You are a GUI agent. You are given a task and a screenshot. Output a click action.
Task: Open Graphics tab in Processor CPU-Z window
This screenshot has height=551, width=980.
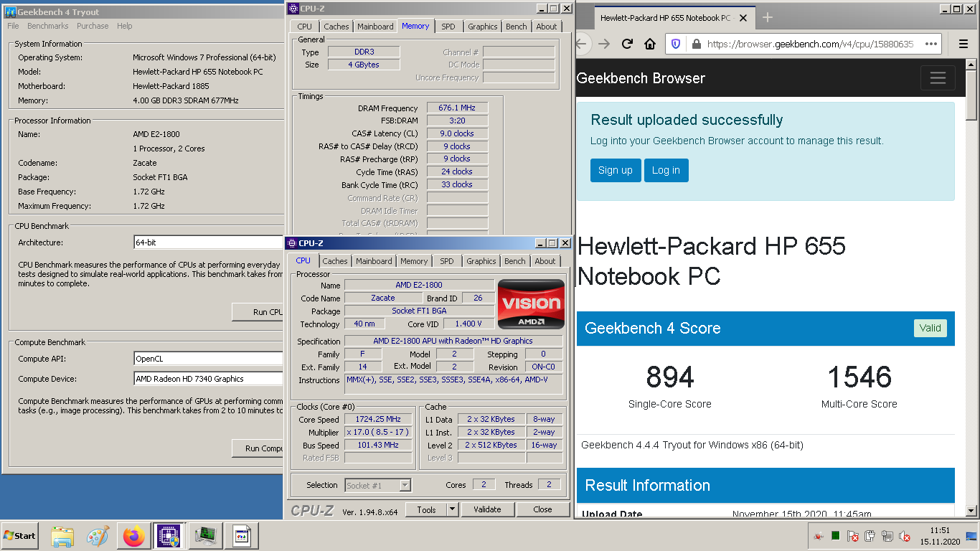point(481,261)
